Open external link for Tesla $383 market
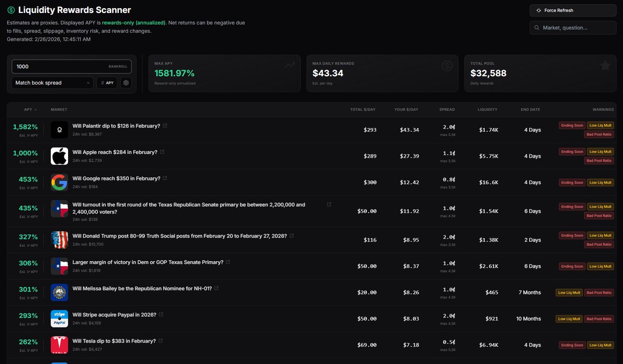Screen dimensions: 623x364 tap(160, 341)
